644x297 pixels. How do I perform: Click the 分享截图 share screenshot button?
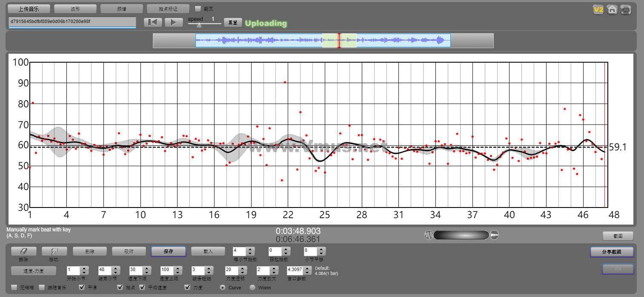(x=612, y=252)
